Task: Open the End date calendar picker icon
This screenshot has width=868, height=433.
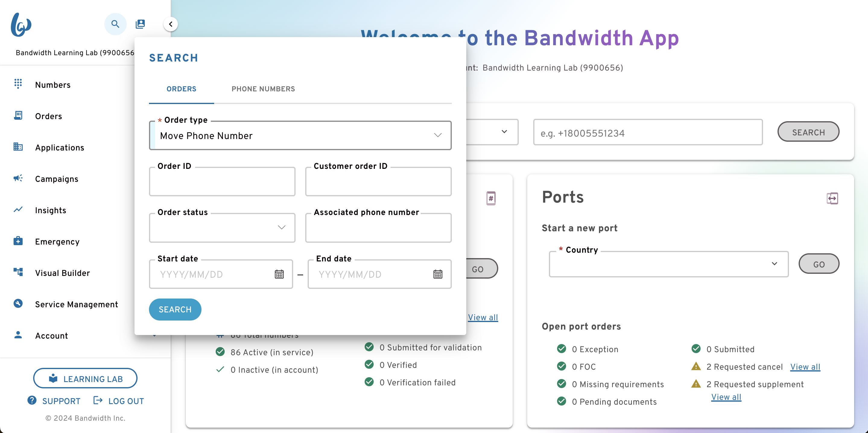Action: (438, 274)
